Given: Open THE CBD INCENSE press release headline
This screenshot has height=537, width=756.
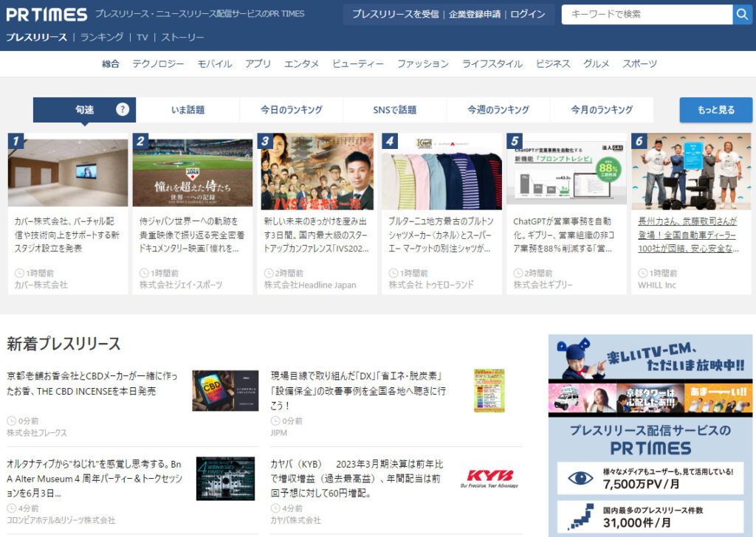Looking at the screenshot, I should (x=92, y=384).
